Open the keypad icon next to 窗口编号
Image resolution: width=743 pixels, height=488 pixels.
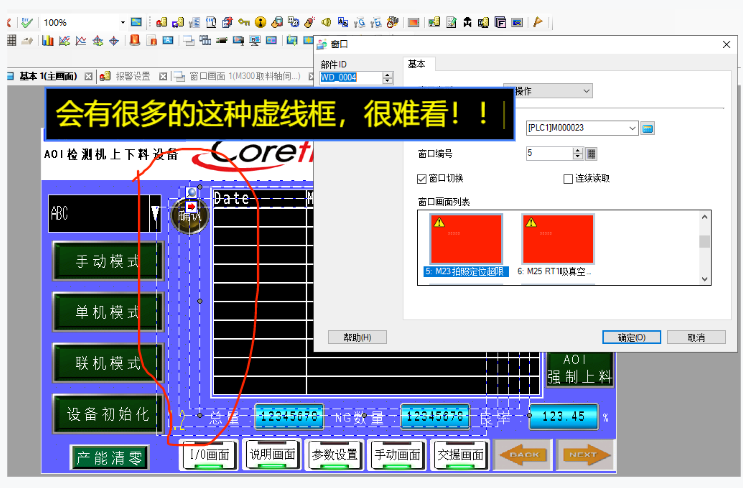pyautogui.click(x=591, y=153)
